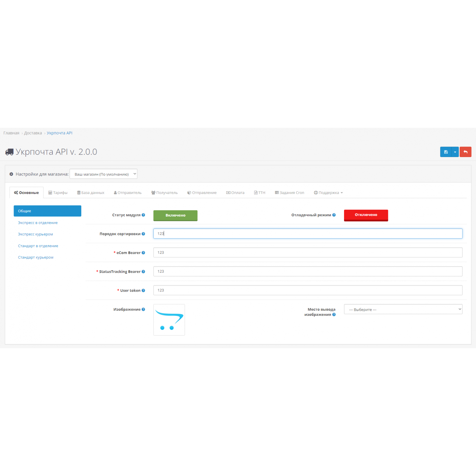Click help icon beside User token
476x476 pixels.
(x=143, y=290)
